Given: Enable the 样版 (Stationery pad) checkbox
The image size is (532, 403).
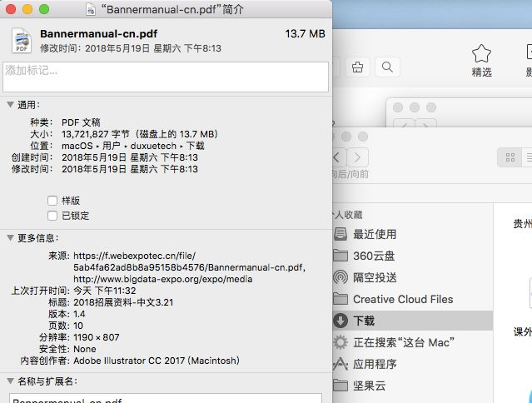Looking at the screenshot, I should tap(52, 201).
